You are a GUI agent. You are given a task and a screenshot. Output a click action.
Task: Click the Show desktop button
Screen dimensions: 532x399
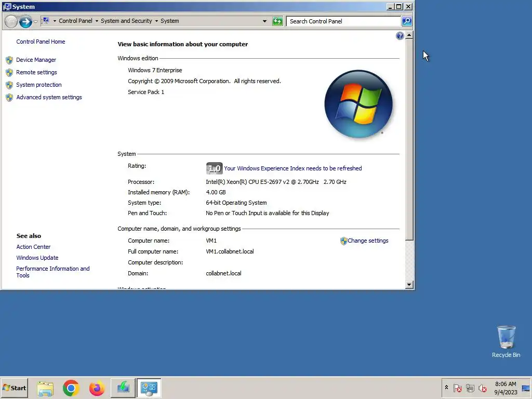pyautogui.click(x=526, y=388)
